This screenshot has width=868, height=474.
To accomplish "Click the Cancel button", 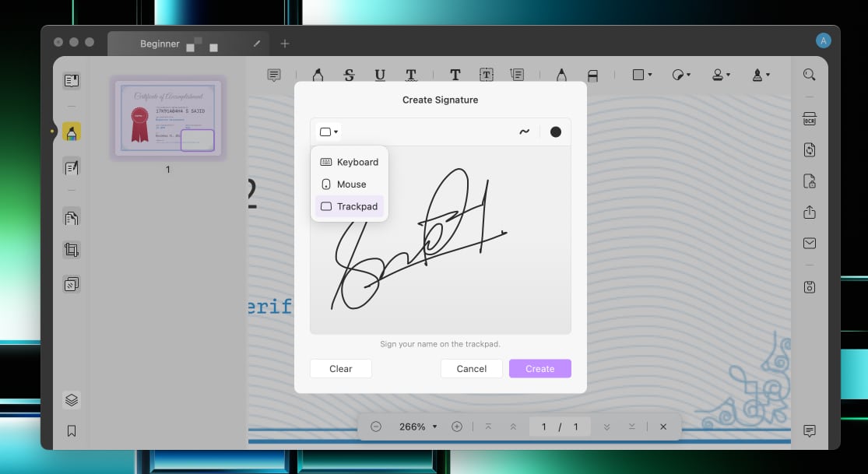I will (472, 369).
